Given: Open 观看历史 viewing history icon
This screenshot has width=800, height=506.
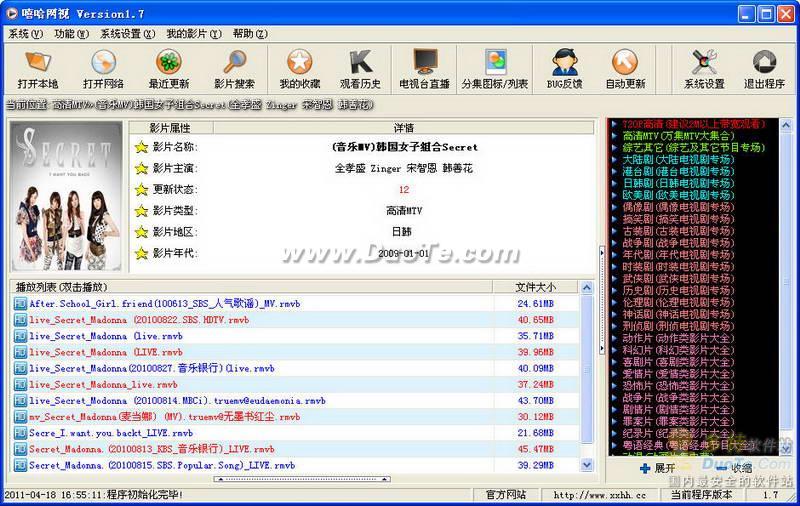Looking at the screenshot, I should 360,62.
